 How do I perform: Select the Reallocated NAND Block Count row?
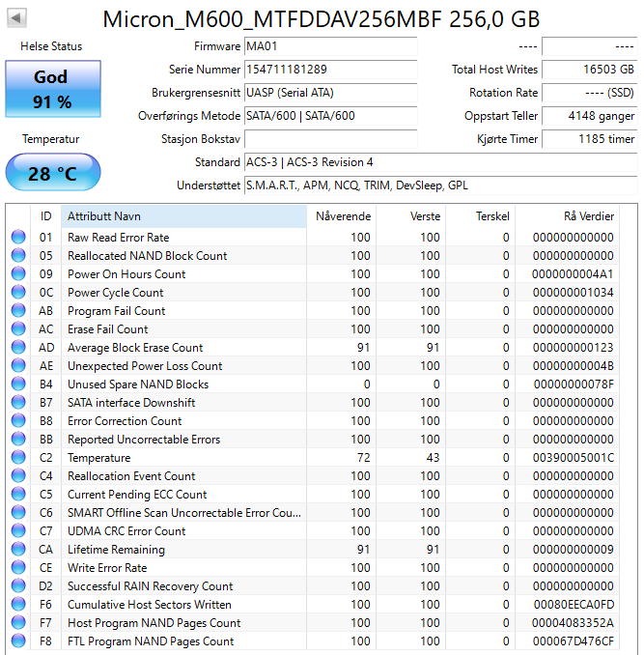coord(147,256)
